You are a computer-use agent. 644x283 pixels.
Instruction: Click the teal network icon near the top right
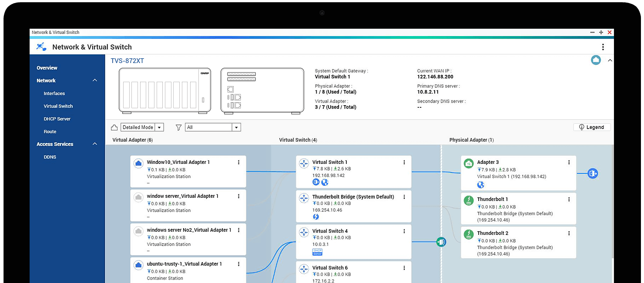[x=596, y=60]
